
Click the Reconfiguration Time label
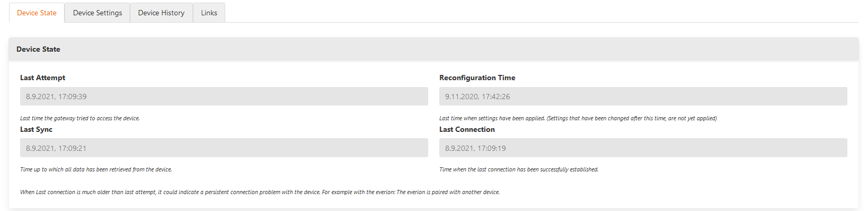pos(477,78)
